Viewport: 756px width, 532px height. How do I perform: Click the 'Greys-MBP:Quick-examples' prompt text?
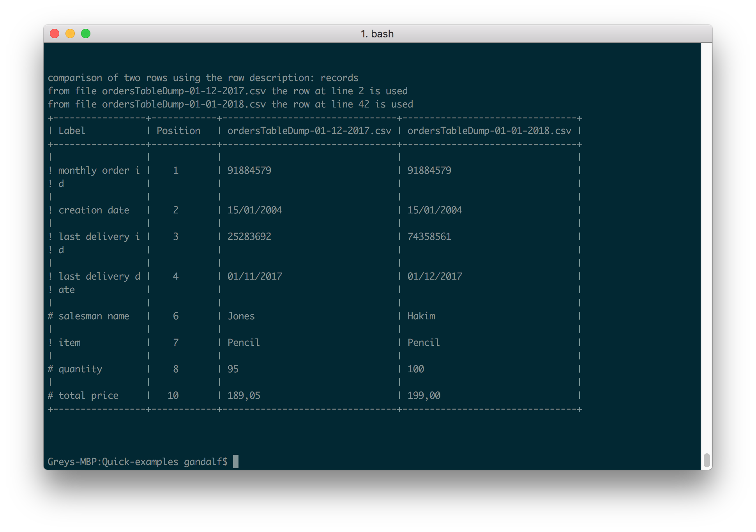(x=113, y=462)
